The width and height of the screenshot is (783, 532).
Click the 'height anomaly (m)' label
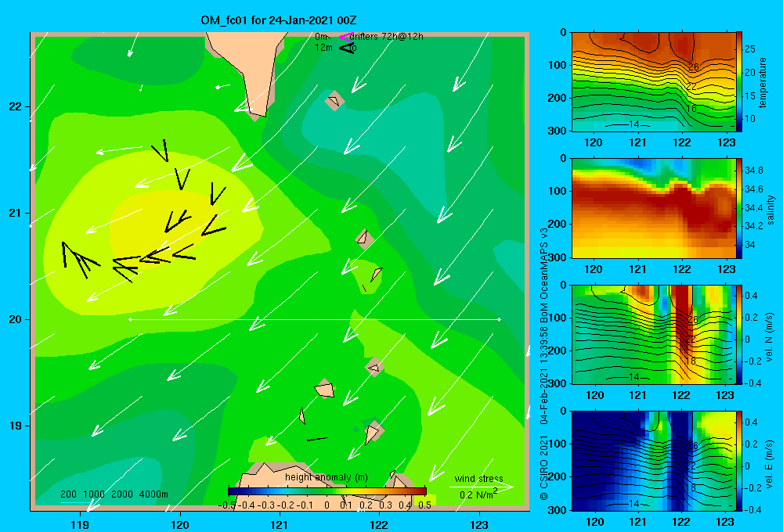tap(327, 477)
